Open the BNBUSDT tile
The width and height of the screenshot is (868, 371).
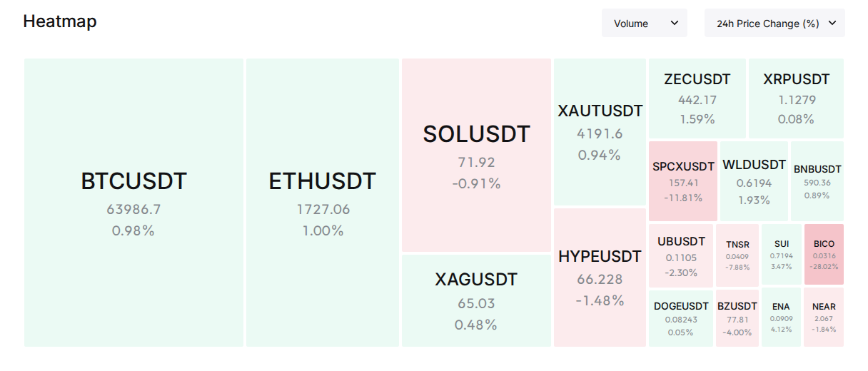tap(817, 181)
